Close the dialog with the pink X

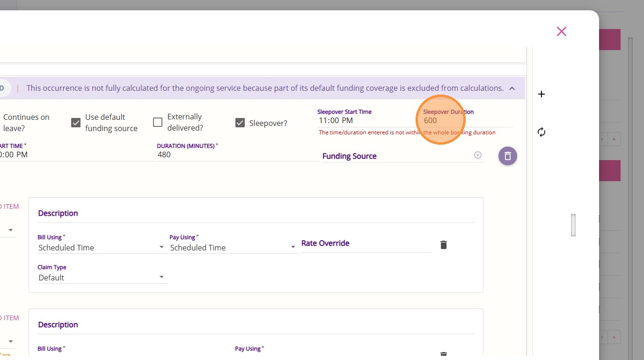point(562,31)
